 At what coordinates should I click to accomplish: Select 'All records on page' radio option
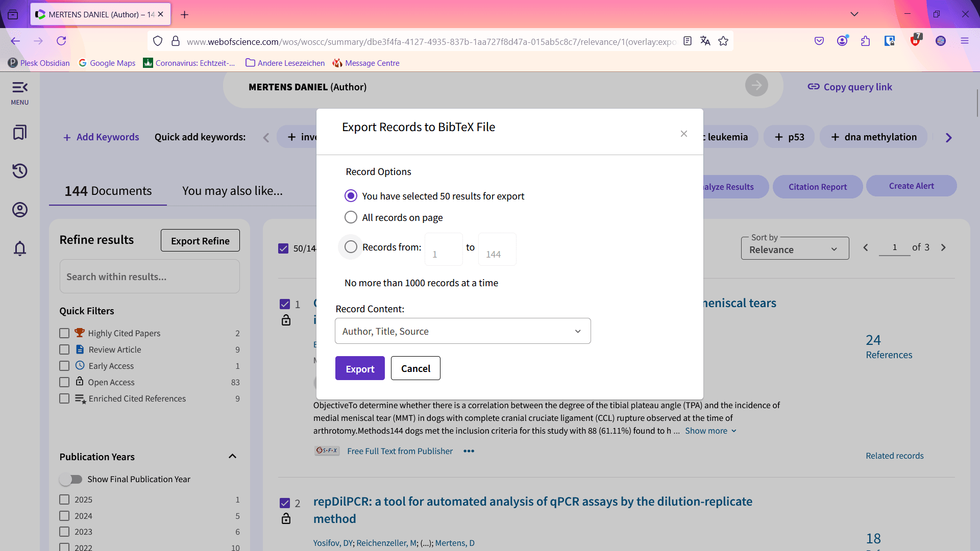(351, 217)
